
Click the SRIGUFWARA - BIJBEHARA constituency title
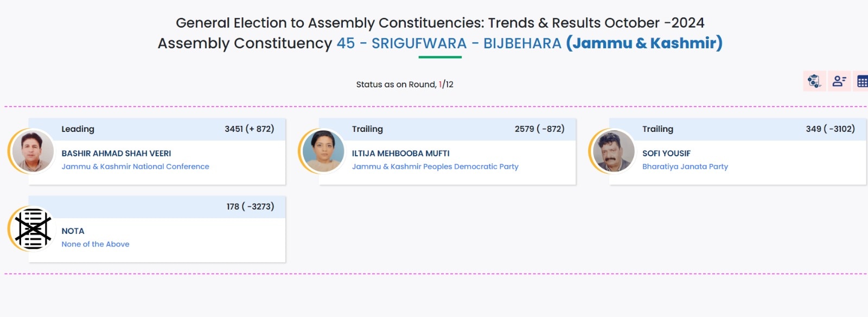point(449,43)
